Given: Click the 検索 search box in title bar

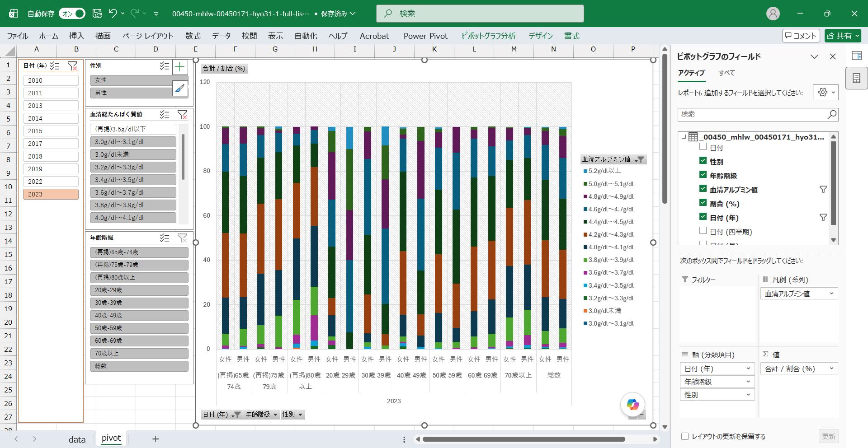Looking at the screenshot, I should (480, 14).
